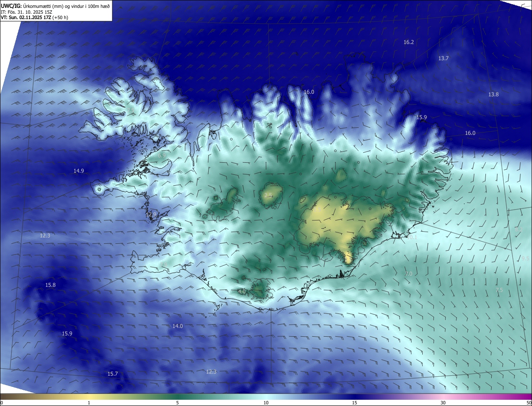Select the 'IT: Fös. 31. 10. 2025 15Z' line
Viewport: 532px width, 406px height.
tap(26, 12)
